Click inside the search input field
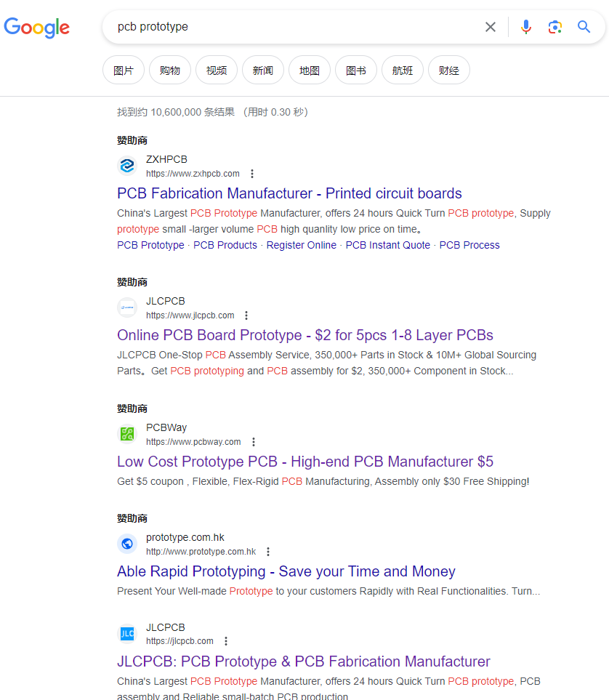 coord(291,26)
